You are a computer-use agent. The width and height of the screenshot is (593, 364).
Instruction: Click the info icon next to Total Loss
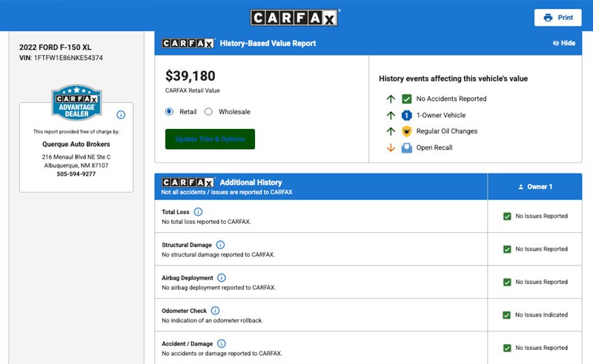[x=198, y=212]
